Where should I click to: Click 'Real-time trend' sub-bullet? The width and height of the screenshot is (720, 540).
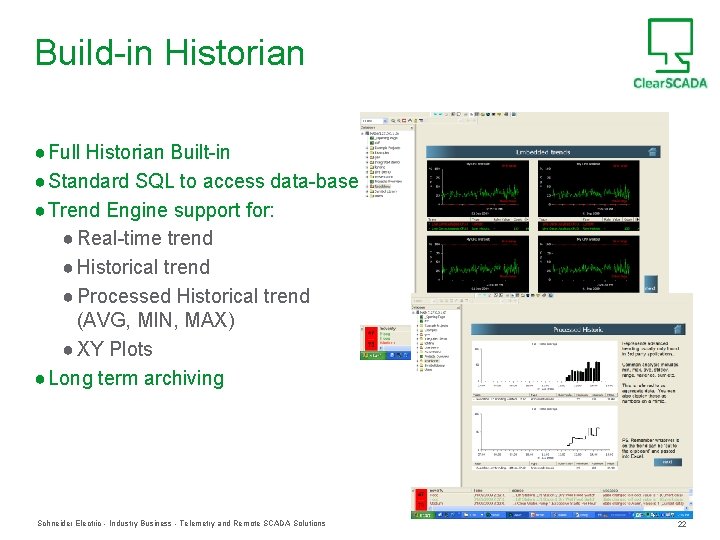pos(145,238)
